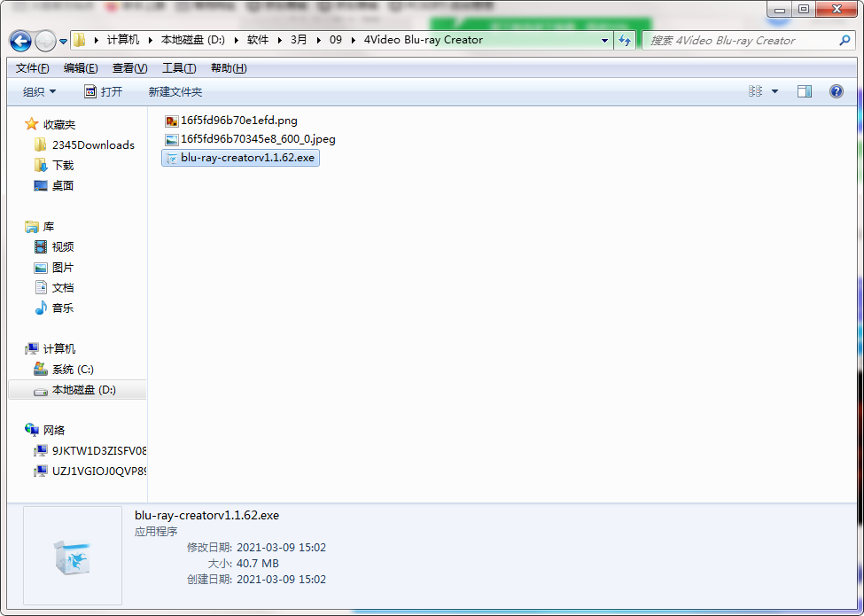Click the change view icon

[756, 91]
